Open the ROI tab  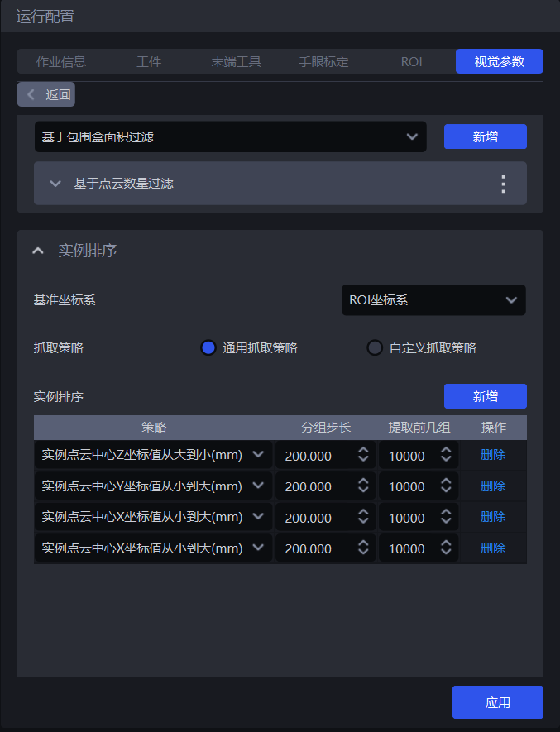[411, 62]
